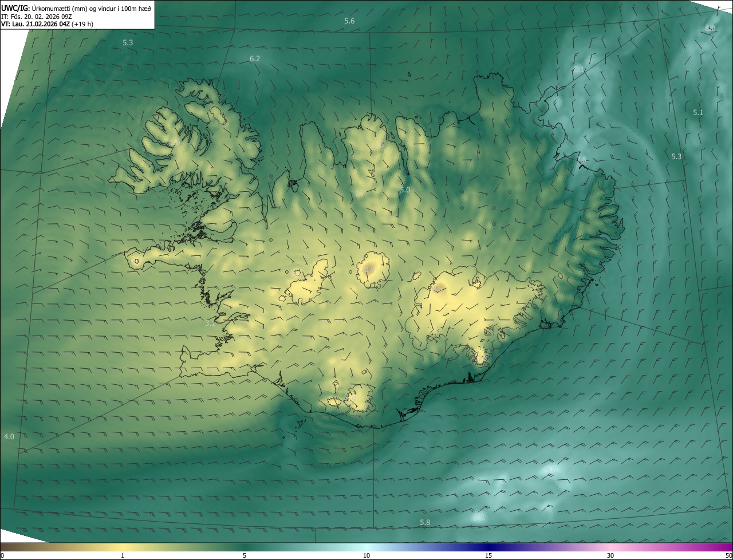Select the IT: Fös. 20. 02. 2026 09Z line
The height and width of the screenshot is (560, 733).
pos(37,17)
